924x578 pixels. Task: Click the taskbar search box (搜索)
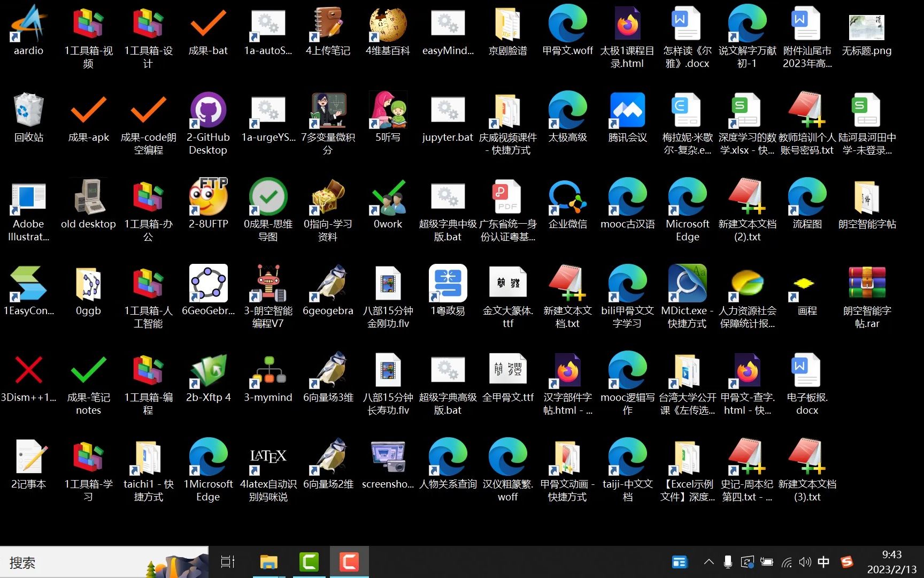pos(104,562)
